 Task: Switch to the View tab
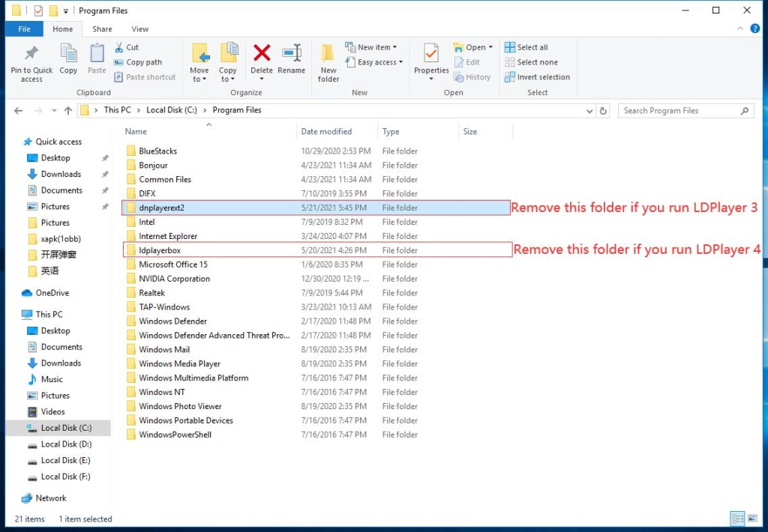click(x=140, y=28)
